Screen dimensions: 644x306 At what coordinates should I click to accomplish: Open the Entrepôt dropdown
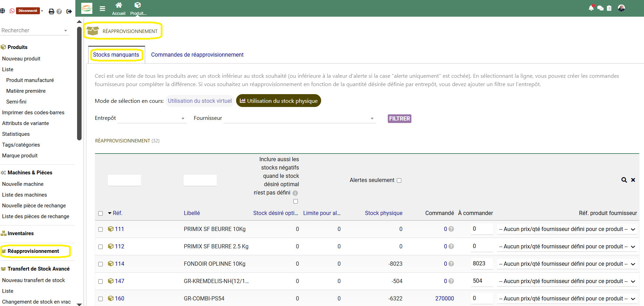tap(151, 118)
